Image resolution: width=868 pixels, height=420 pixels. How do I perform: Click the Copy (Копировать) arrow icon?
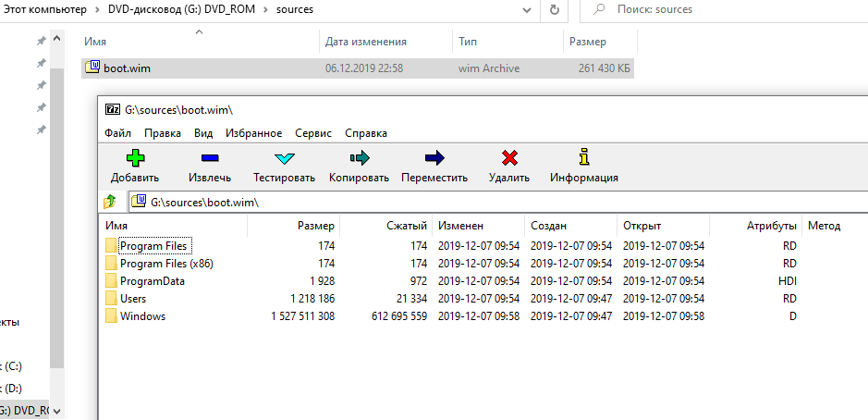pyautogui.click(x=359, y=157)
